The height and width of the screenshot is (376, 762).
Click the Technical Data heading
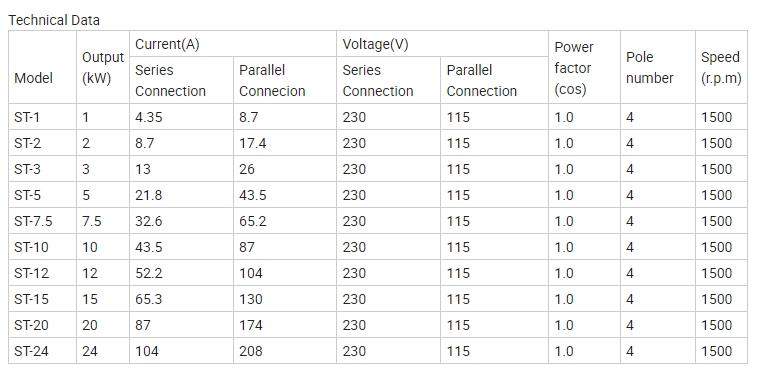[54, 20]
